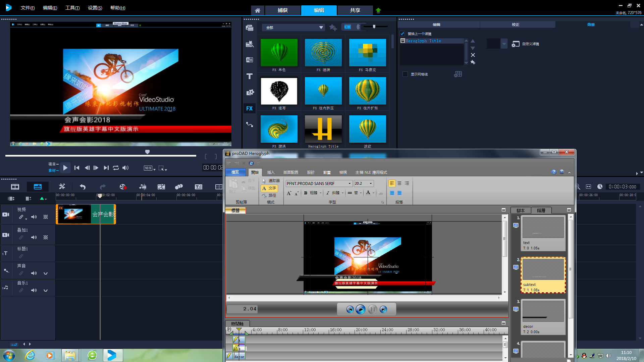The image size is (644, 362).
Task: Open sound mixer icon
Action: (x=143, y=187)
